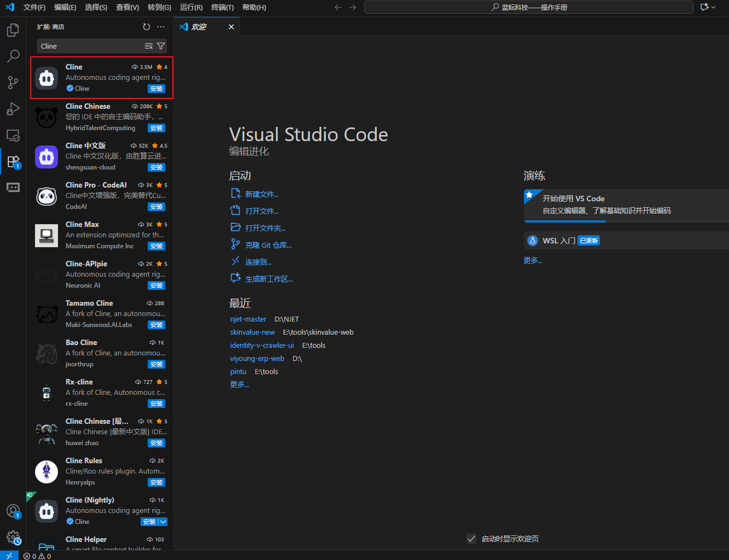
Task: Open the Explorer view in the activity bar
Action: (x=13, y=30)
